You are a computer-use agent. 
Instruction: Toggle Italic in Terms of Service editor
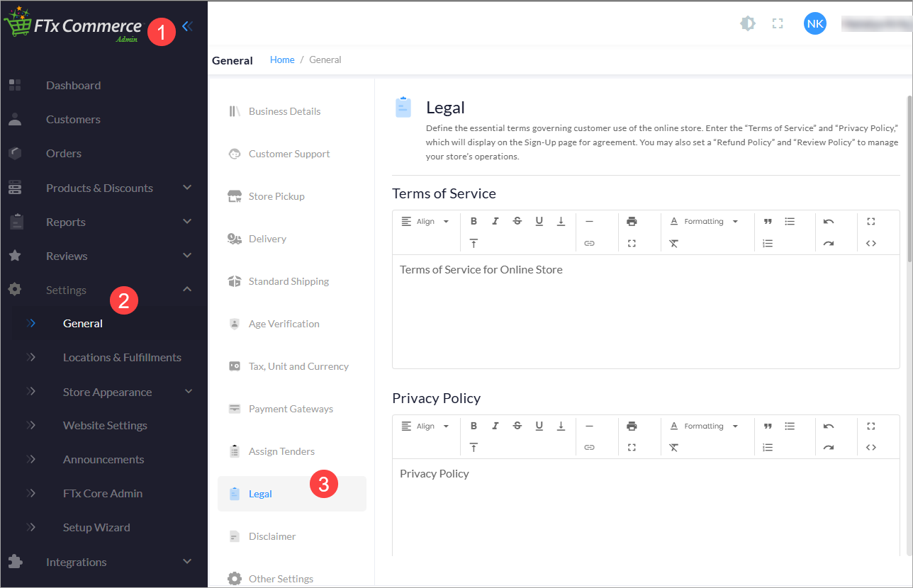[x=495, y=222]
